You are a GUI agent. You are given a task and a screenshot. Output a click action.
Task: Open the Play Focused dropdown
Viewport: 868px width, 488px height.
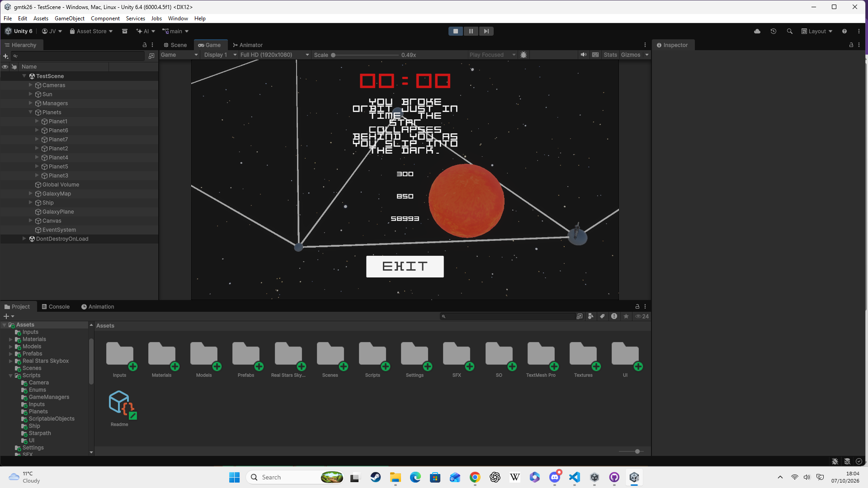(492, 55)
